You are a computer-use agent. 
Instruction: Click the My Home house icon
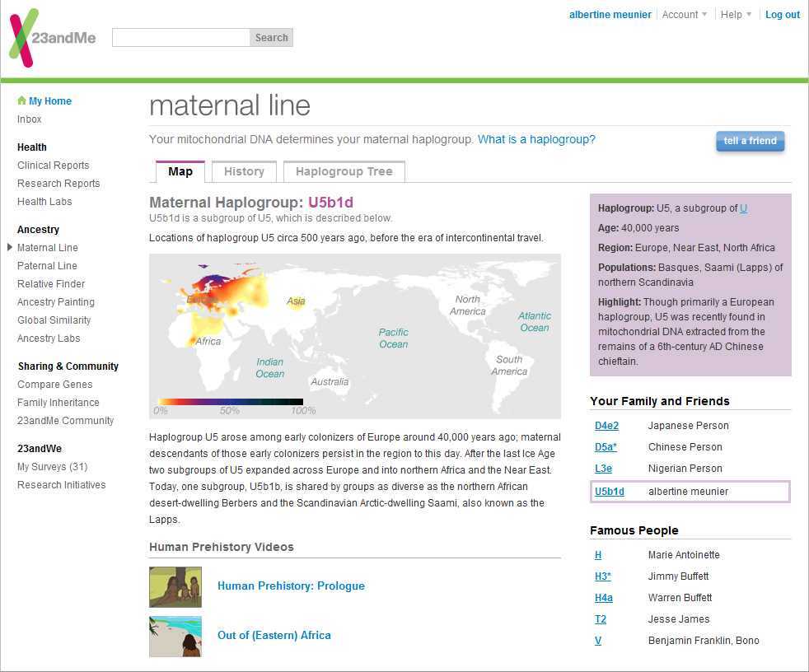(21, 100)
